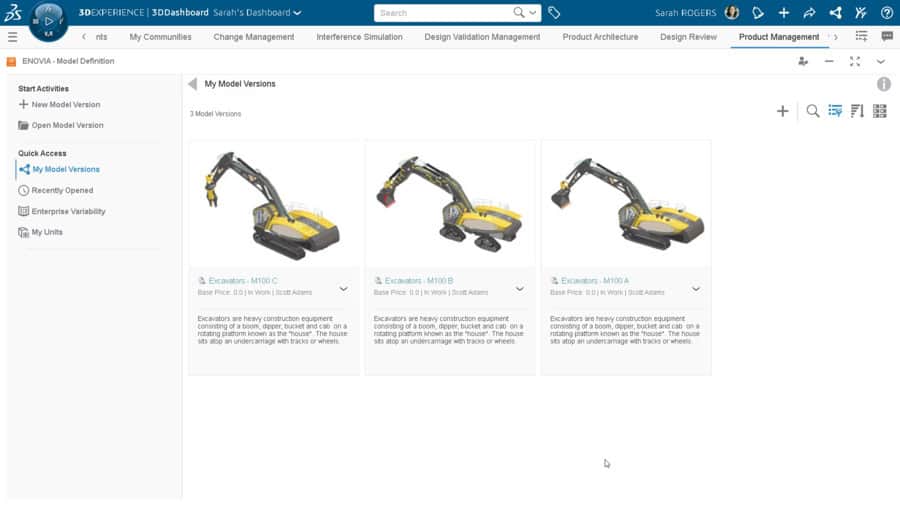900x506 pixels.
Task: Click the tools icon in top bar
Action: [861, 13]
